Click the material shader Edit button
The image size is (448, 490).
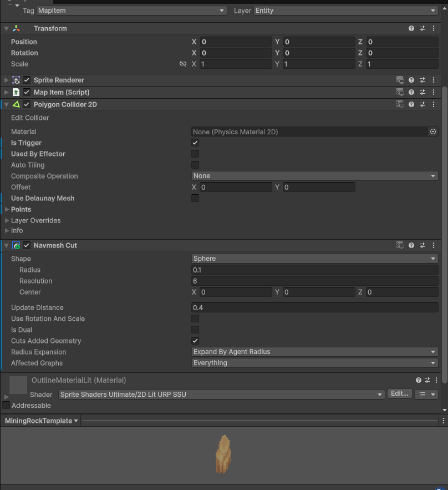click(x=399, y=393)
